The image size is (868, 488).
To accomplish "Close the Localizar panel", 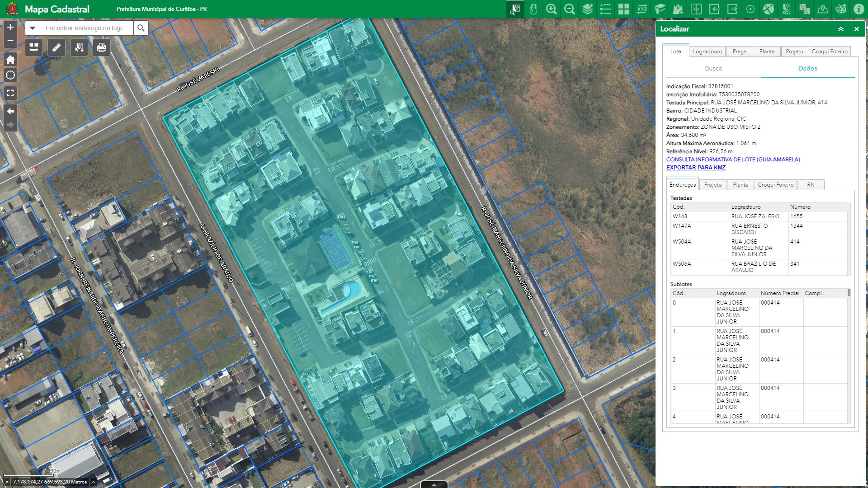I will (x=856, y=29).
